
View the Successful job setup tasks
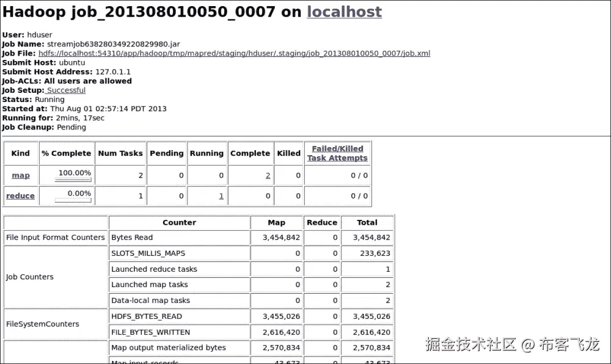pos(65,90)
